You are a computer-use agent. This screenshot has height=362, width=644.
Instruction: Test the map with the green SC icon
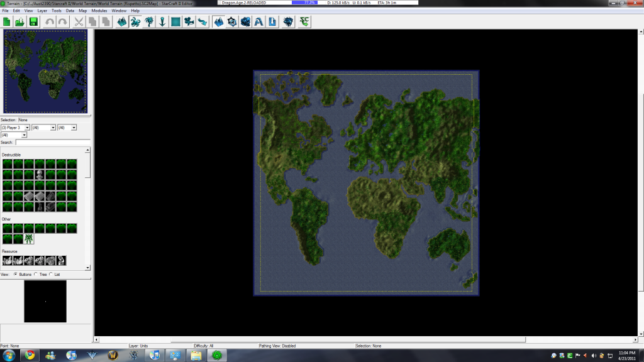tap(304, 22)
